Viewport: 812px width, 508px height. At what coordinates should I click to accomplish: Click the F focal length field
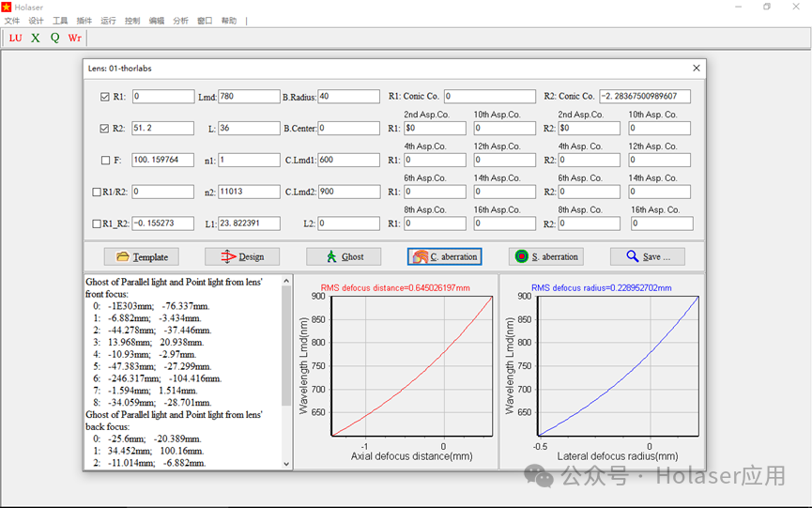pyautogui.click(x=163, y=160)
